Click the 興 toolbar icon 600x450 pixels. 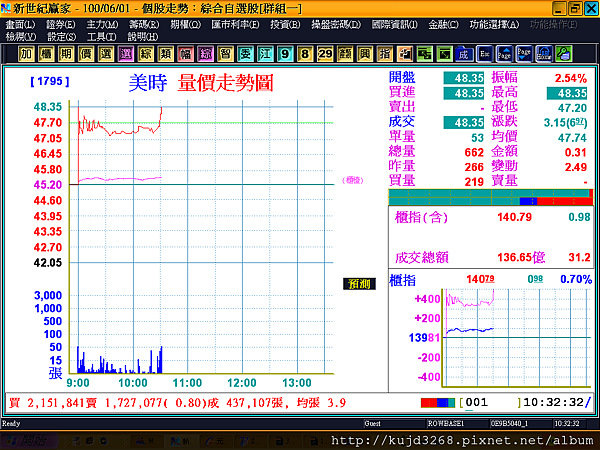coord(364,54)
